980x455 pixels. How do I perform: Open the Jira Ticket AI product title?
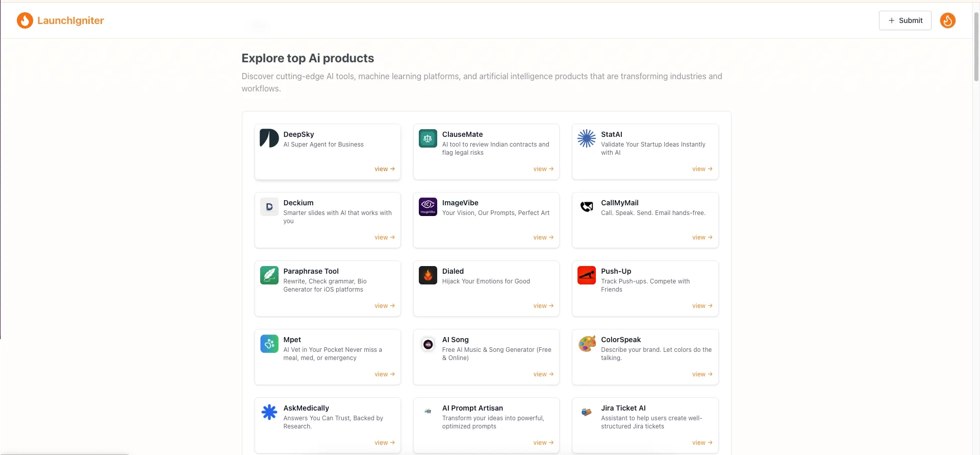pyautogui.click(x=623, y=408)
